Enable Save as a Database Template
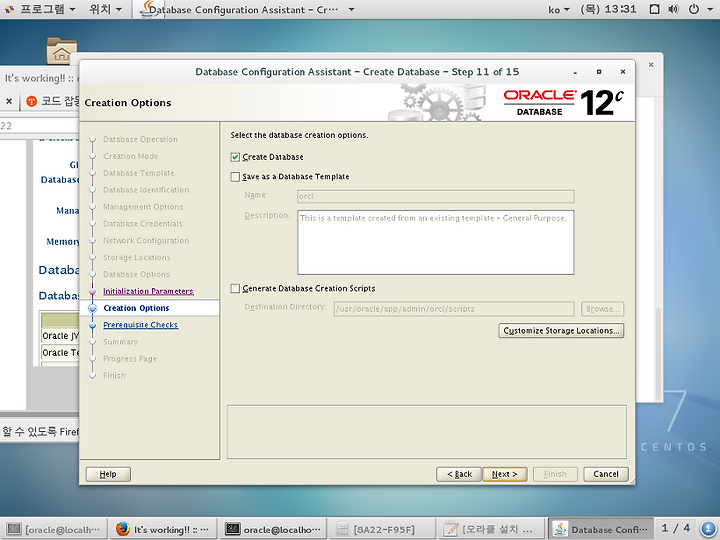 pos(235,177)
